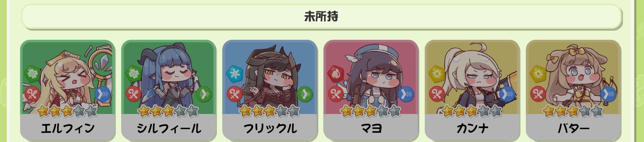Viewport: 644px width, 142px height.
Task: Click the red crossed-tools icon on フリックル
Action: 234,94
